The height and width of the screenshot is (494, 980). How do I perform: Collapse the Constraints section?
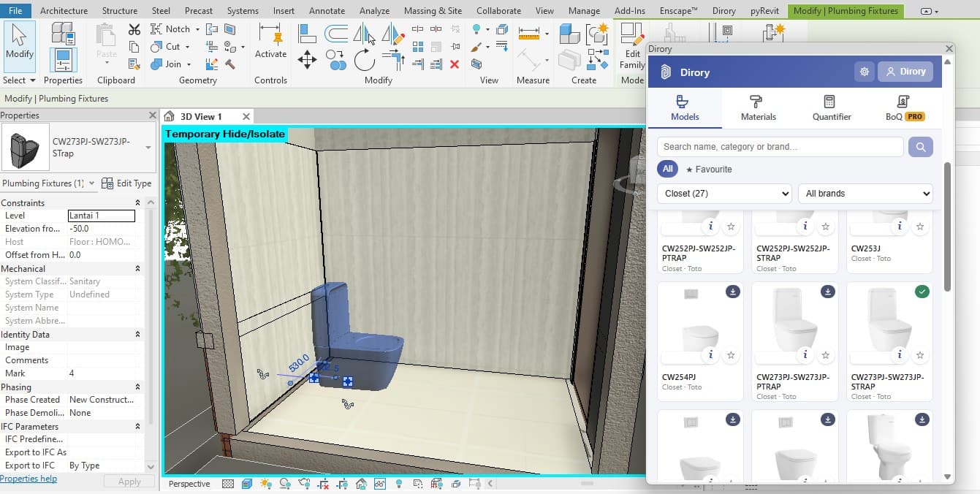coord(137,203)
